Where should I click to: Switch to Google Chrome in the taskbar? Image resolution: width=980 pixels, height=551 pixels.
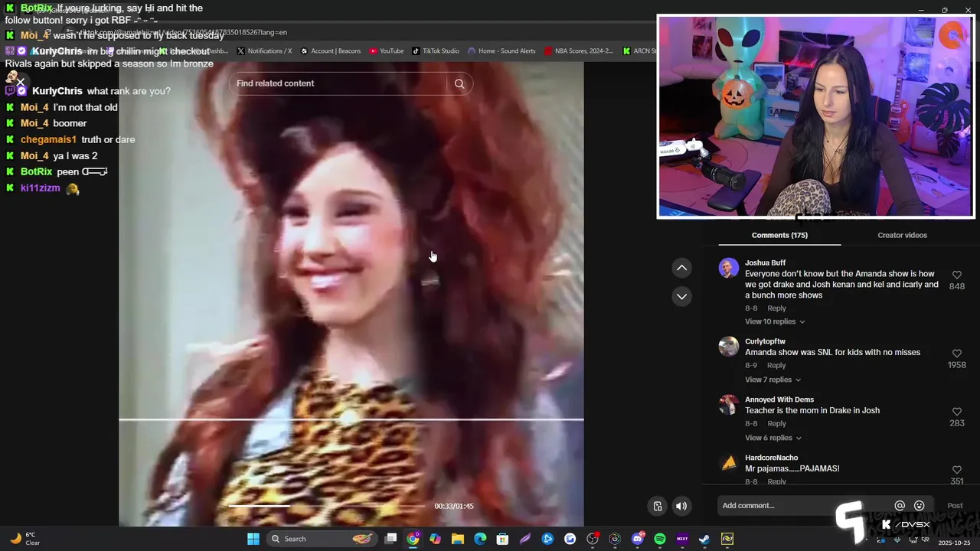click(x=413, y=539)
